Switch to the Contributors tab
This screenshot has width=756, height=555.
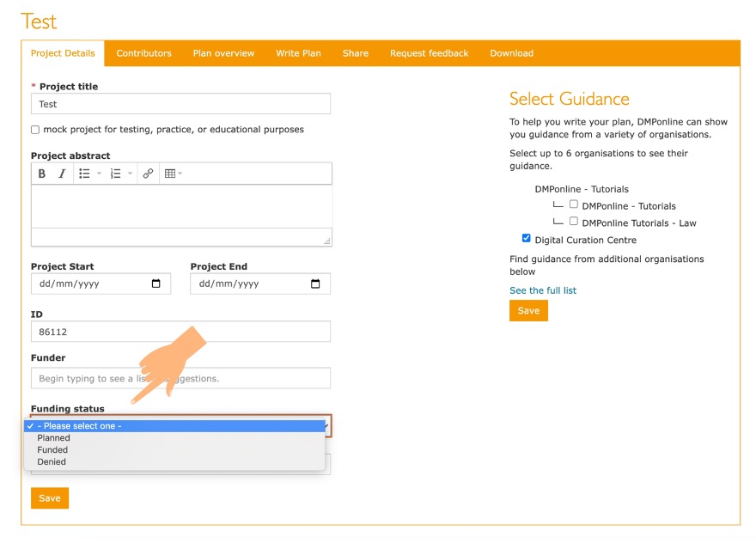click(143, 53)
